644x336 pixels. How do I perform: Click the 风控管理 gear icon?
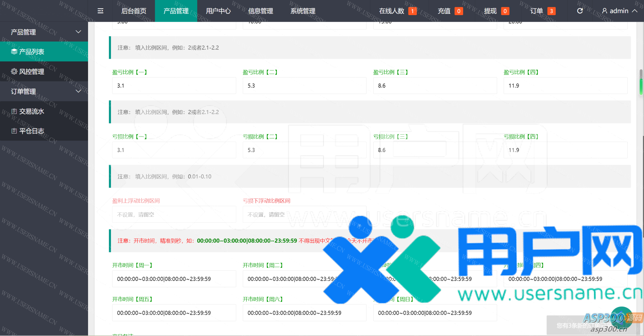pos(14,71)
